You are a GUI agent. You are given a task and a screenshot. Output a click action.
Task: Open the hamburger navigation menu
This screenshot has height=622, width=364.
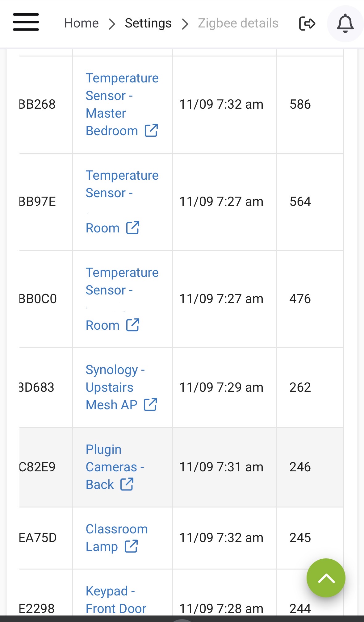26,22
